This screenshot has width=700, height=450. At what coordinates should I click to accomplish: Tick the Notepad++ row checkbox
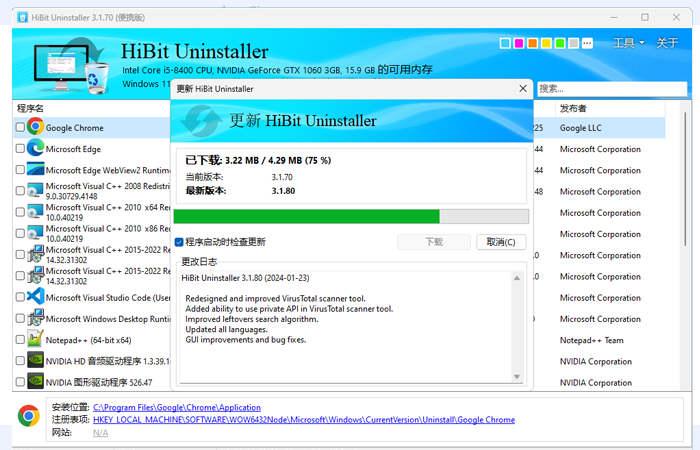20,340
